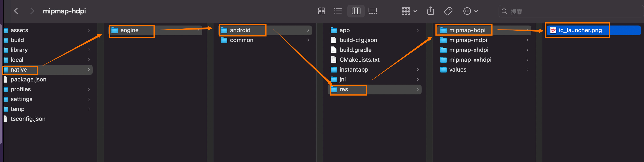Select the build.gradle file
Screen dimensions: 644x162
tap(355, 50)
